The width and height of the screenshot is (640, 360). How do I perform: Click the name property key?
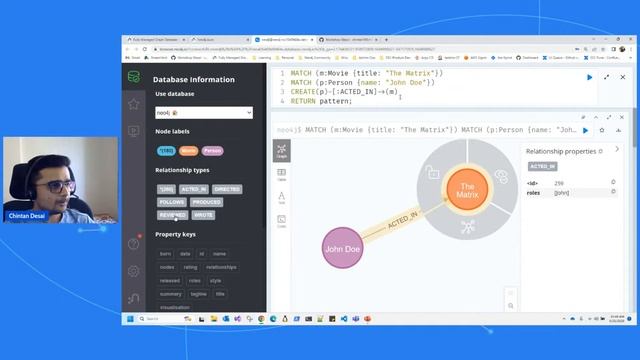tap(219, 254)
